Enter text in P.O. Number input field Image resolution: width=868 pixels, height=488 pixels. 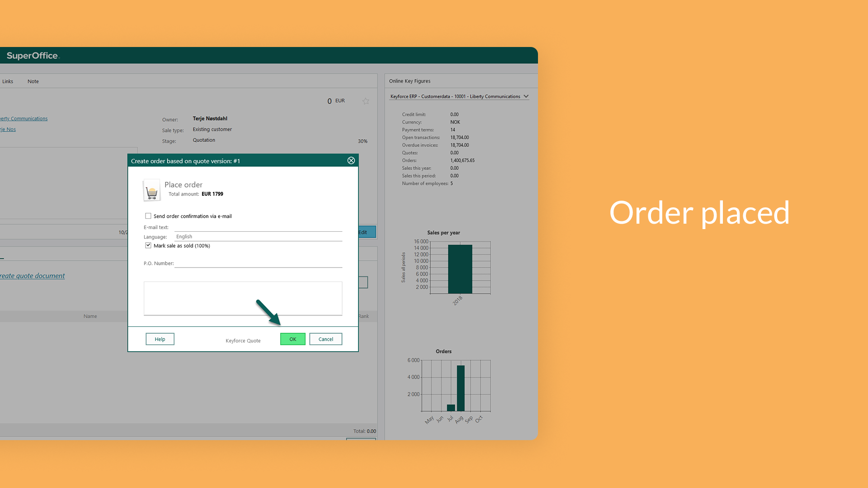coord(259,263)
